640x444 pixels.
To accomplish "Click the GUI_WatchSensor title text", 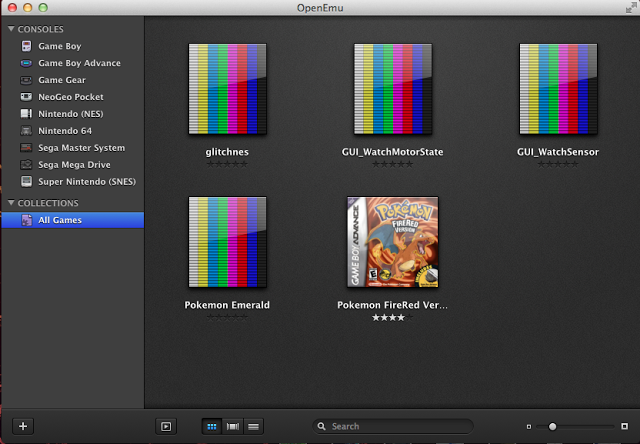I will point(558,152).
